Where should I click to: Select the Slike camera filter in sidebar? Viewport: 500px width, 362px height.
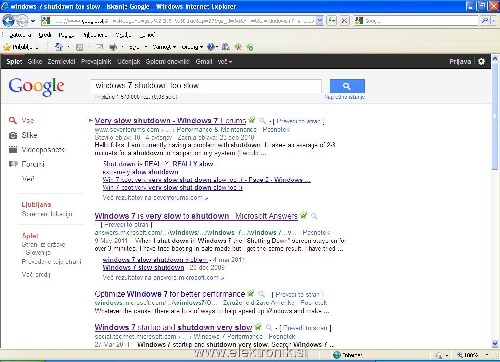click(23, 135)
